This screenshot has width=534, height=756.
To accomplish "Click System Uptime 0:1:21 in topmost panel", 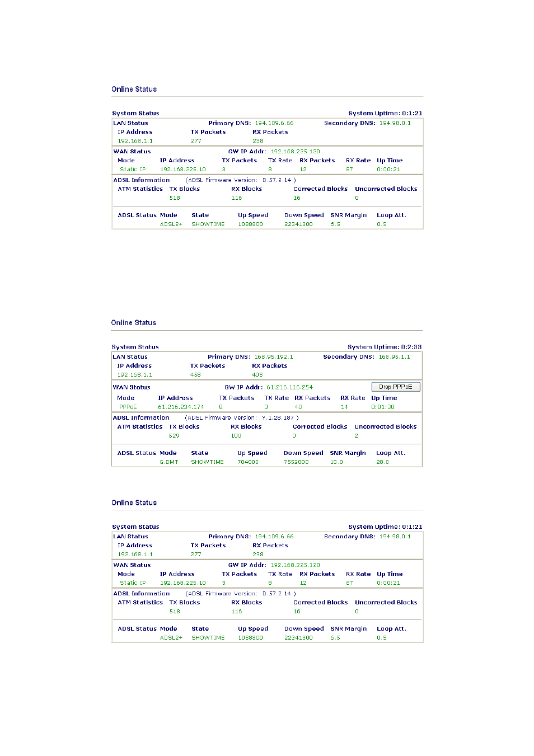I will pyautogui.click(x=385, y=113).
